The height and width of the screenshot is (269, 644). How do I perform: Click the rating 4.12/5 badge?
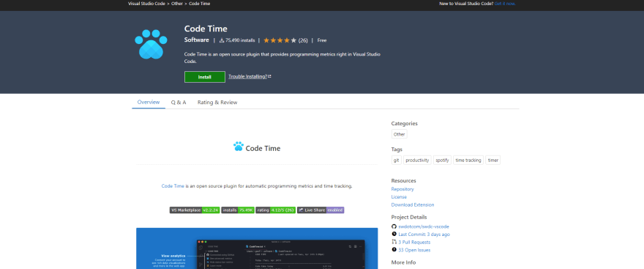(x=276, y=210)
